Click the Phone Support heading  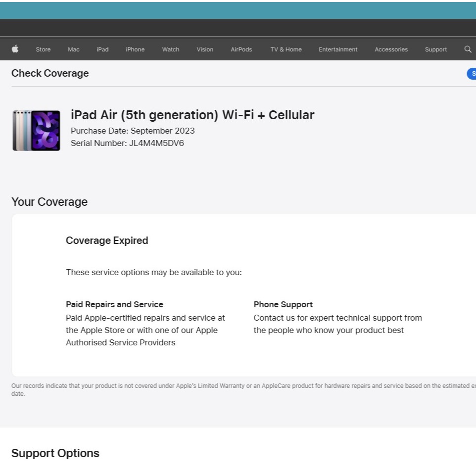[283, 304]
